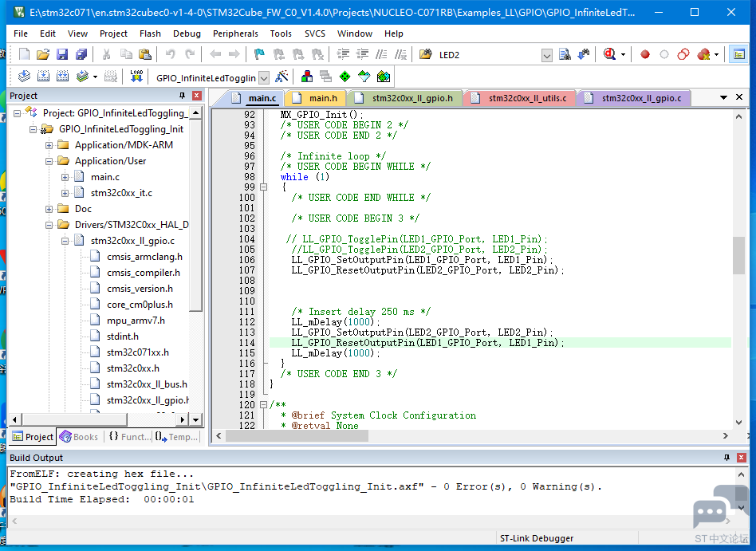Collapse the while loop fold marker
756x551 pixels.
point(263,187)
